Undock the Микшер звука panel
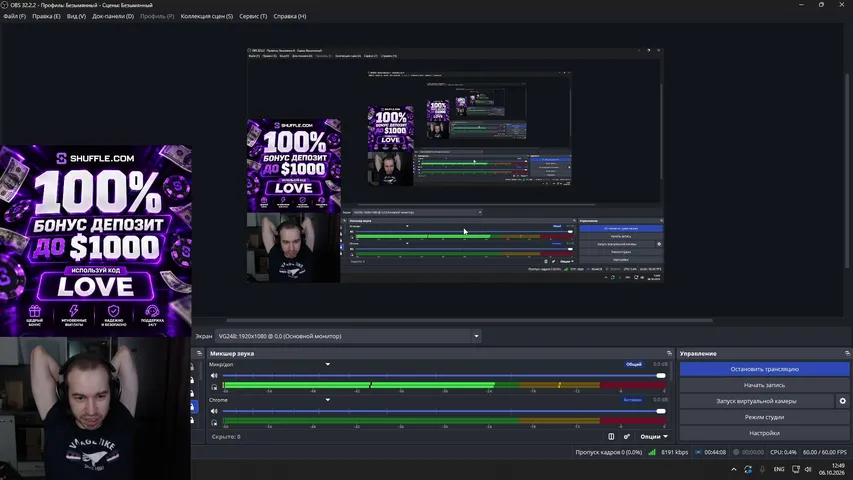Screen dimensions: 853x480 tap(669, 353)
